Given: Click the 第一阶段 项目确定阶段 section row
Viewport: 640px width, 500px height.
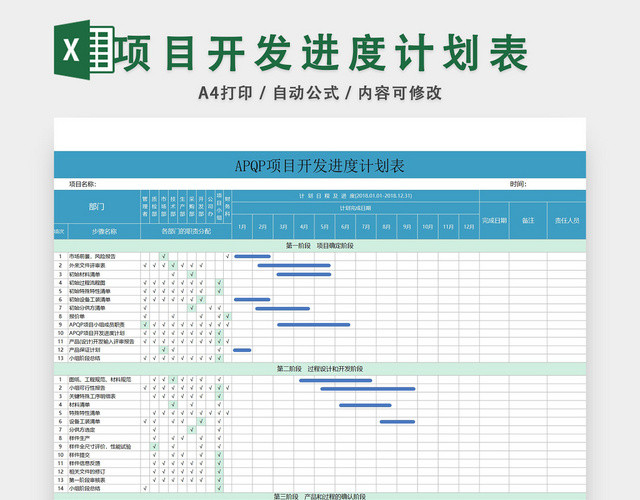Looking at the screenshot, I should pos(320,246).
